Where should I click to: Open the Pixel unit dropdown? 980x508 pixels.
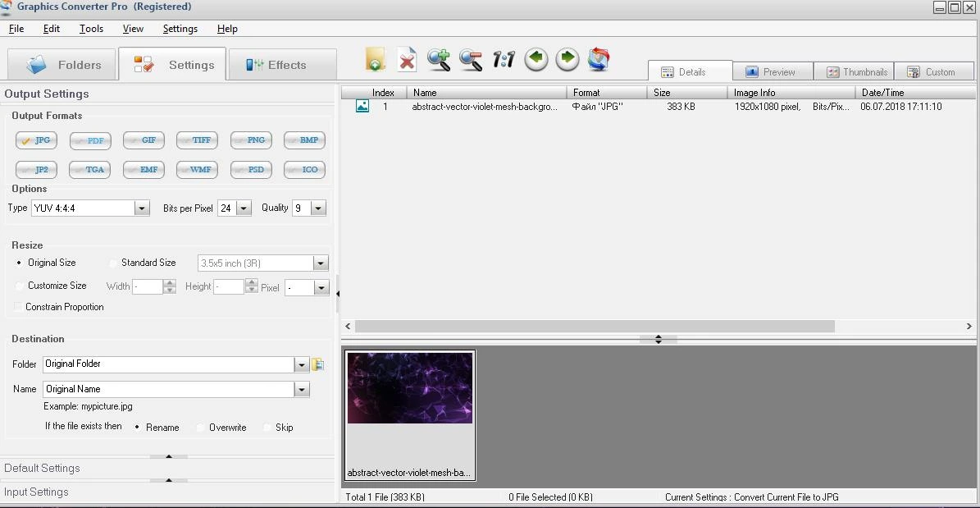pyautogui.click(x=321, y=288)
